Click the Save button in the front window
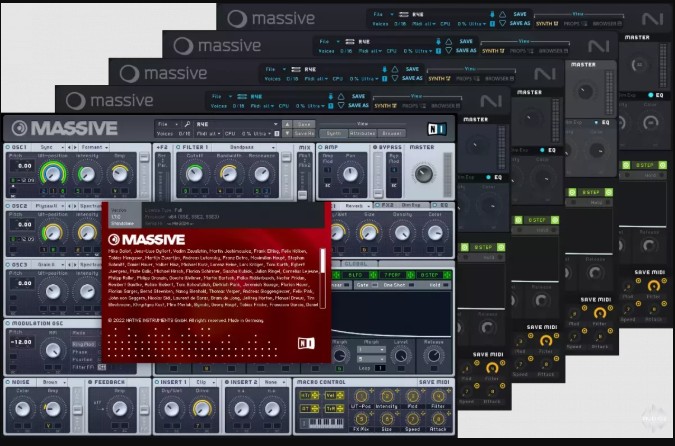This screenshot has width=675, height=446. (x=304, y=124)
